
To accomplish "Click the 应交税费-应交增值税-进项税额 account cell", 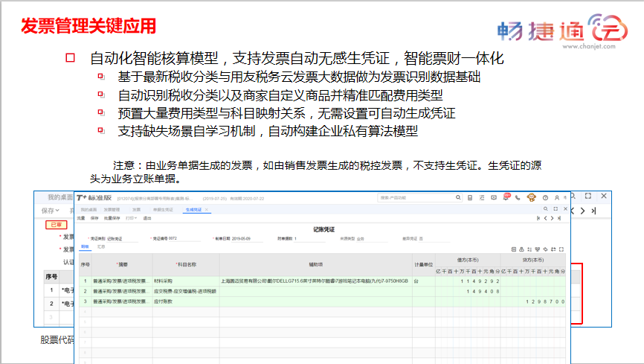I will (186, 291).
